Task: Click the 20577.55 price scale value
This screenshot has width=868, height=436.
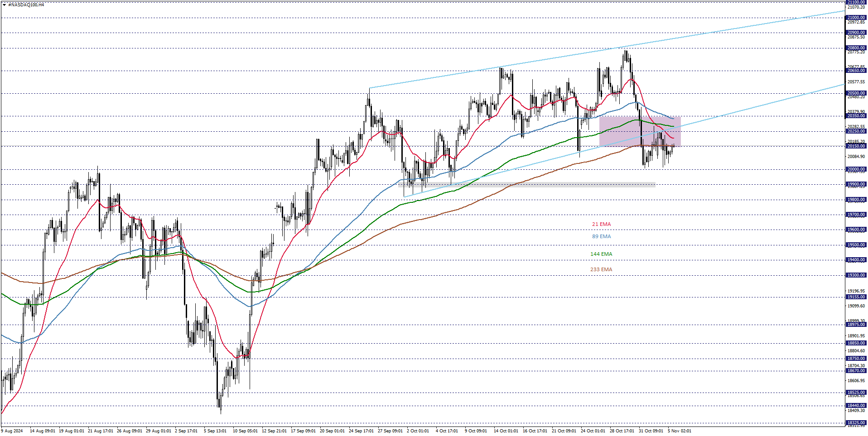Action: coord(856,82)
